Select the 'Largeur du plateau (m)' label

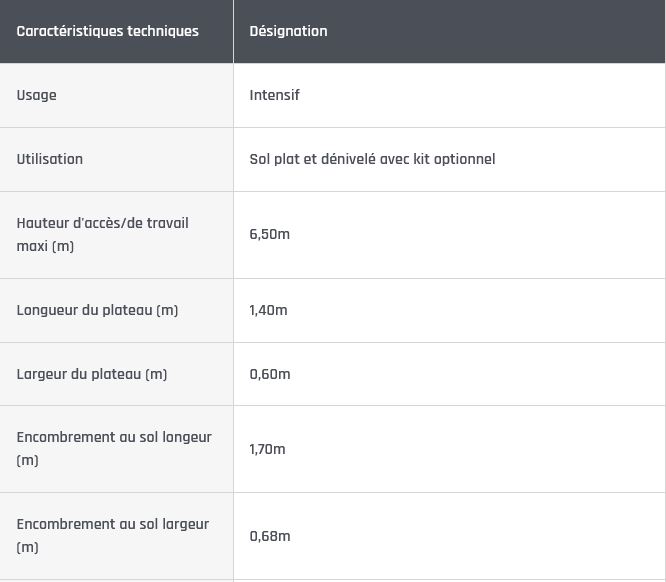point(92,374)
